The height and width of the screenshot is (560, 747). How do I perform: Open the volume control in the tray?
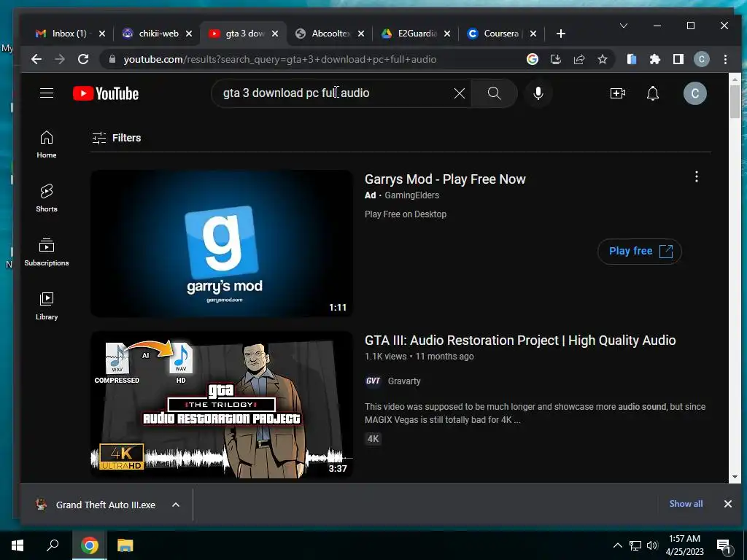click(652, 545)
